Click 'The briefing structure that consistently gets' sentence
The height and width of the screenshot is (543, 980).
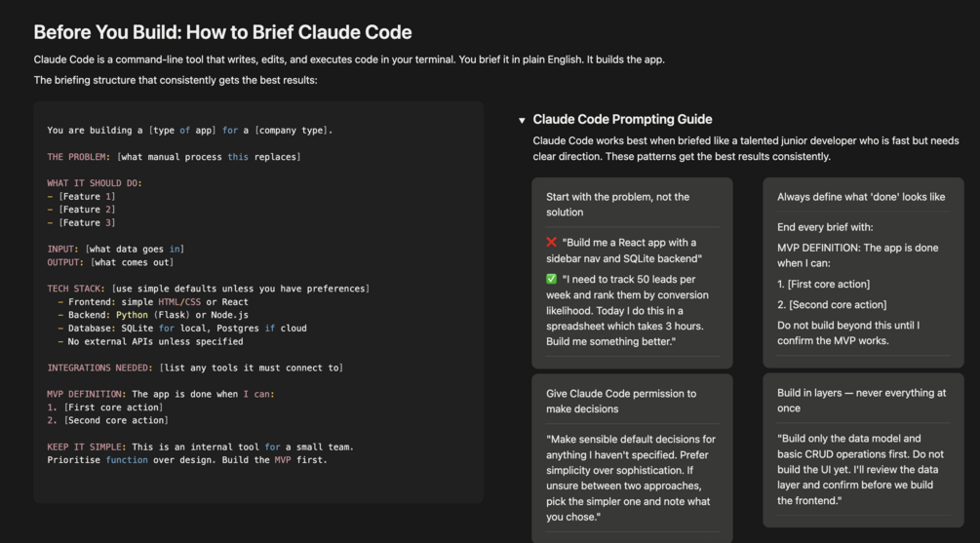pyautogui.click(x=176, y=80)
